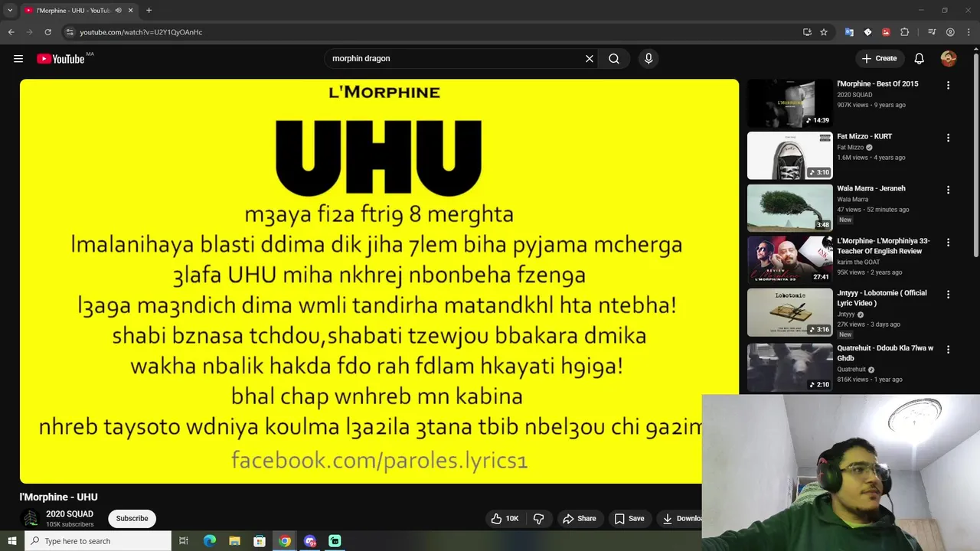Open a new browser tab

(x=149, y=11)
